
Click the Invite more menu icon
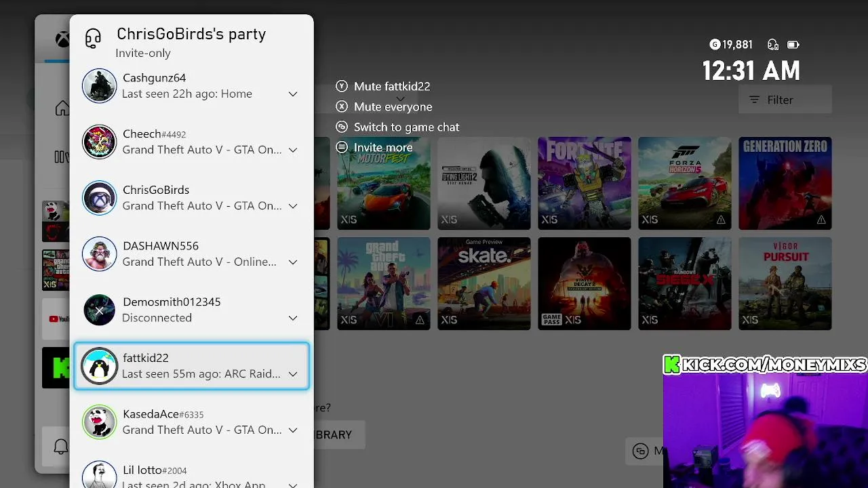(342, 147)
